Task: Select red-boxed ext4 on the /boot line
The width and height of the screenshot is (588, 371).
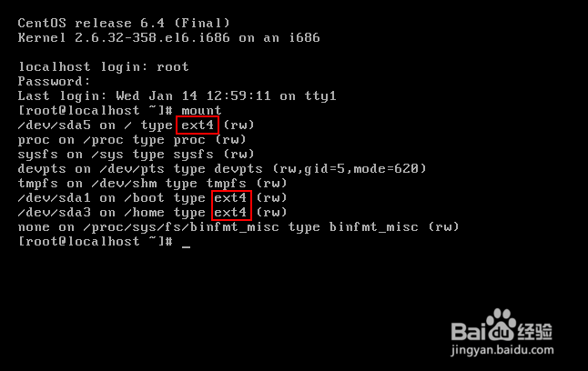Action: tap(231, 197)
